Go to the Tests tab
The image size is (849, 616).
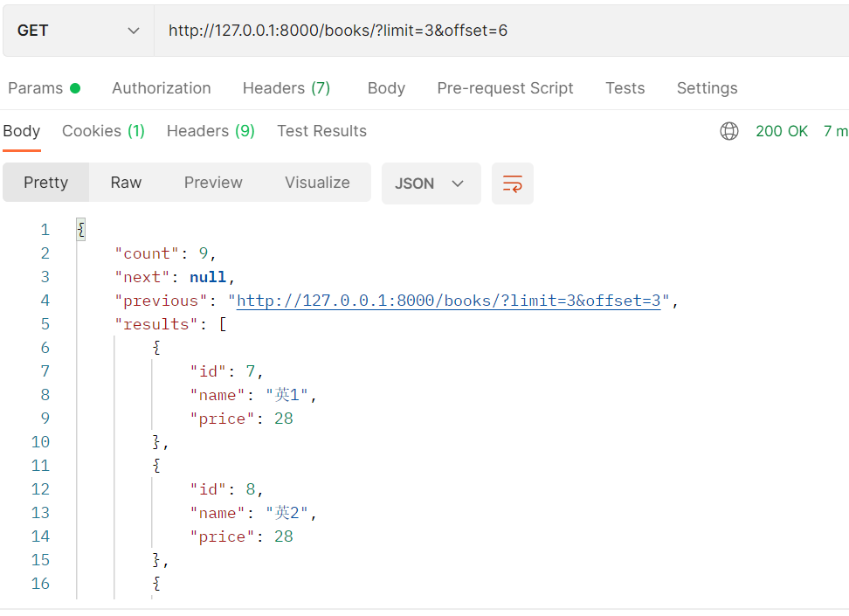click(625, 88)
